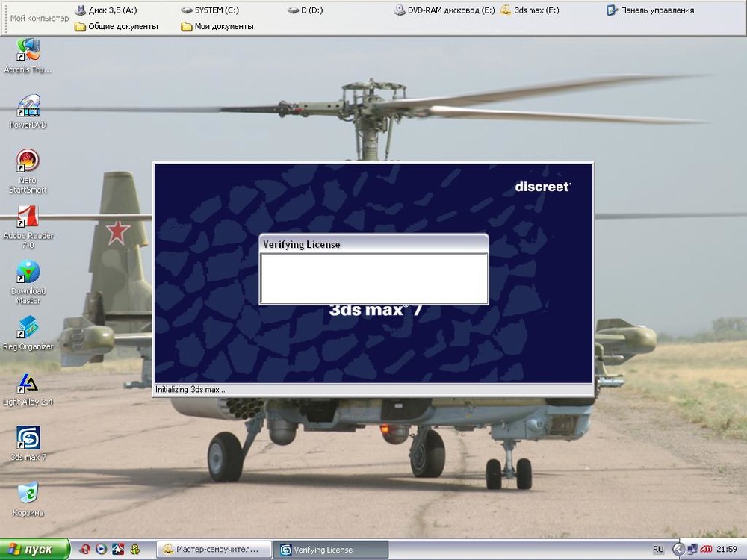The height and width of the screenshot is (560, 747).
Task: Click the пуск Start button
Action: [34, 550]
